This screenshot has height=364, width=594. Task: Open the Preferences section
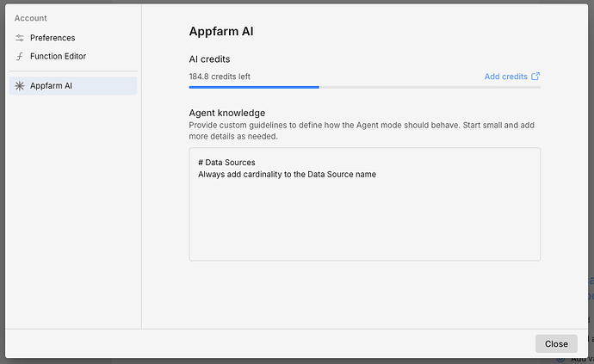click(x=52, y=38)
